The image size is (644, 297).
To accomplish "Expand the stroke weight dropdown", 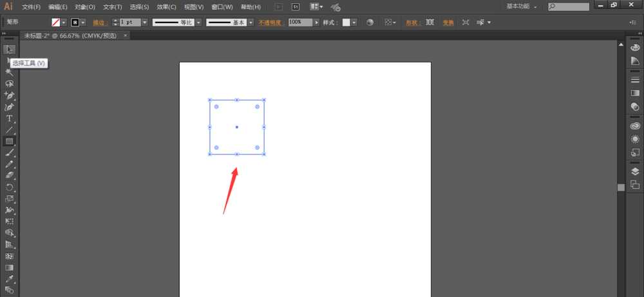I will tap(145, 22).
